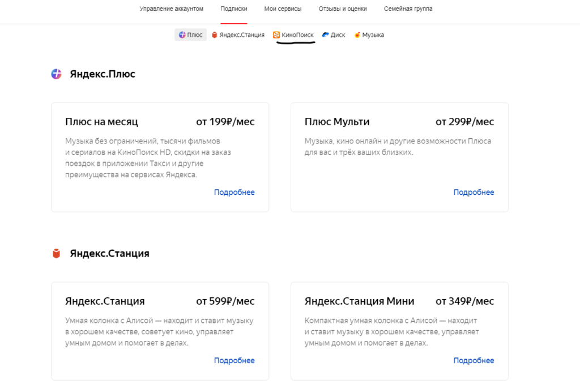Select the Плюс filter chip
The width and height of the screenshot is (580, 392).
click(190, 35)
